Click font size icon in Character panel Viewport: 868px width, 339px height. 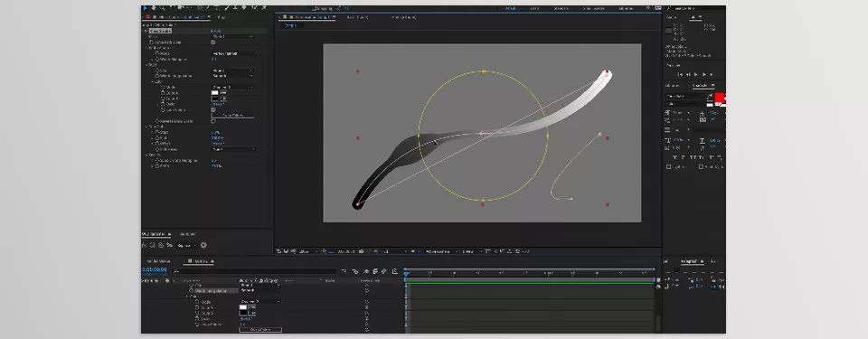click(x=667, y=112)
